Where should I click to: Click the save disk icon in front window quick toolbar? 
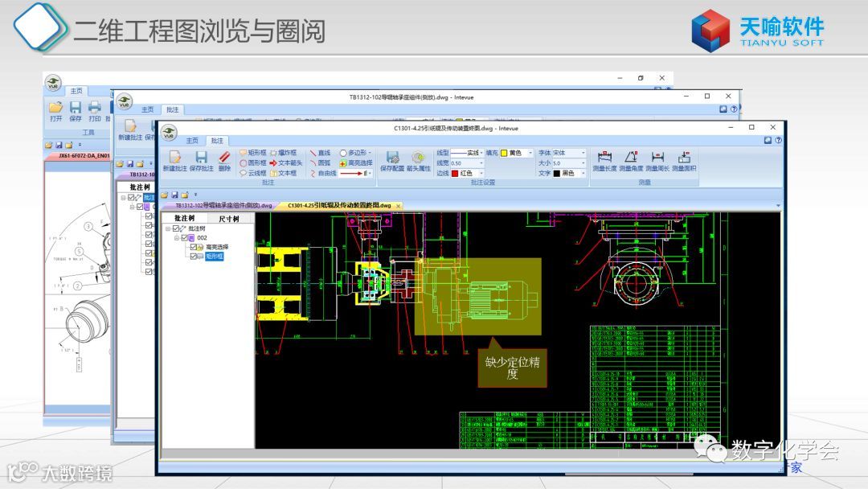(x=174, y=195)
